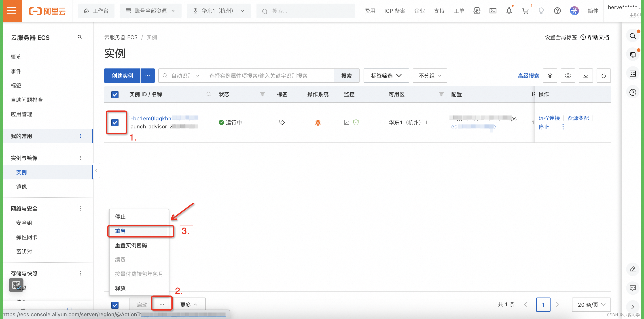Open the checklist icon in right panel

click(x=633, y=74)
